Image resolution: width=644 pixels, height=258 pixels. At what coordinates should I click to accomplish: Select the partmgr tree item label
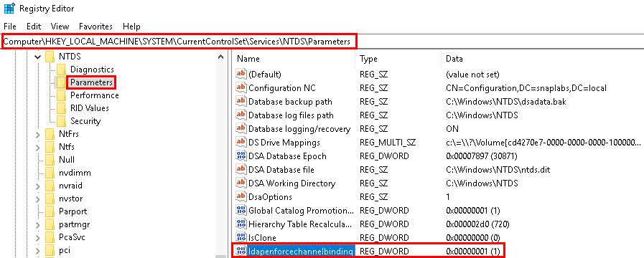75,225
